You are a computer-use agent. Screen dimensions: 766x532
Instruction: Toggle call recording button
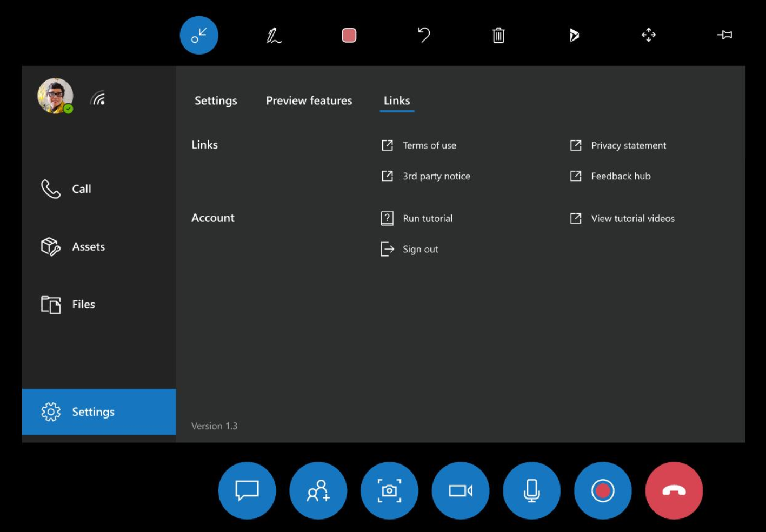[603, 490]
